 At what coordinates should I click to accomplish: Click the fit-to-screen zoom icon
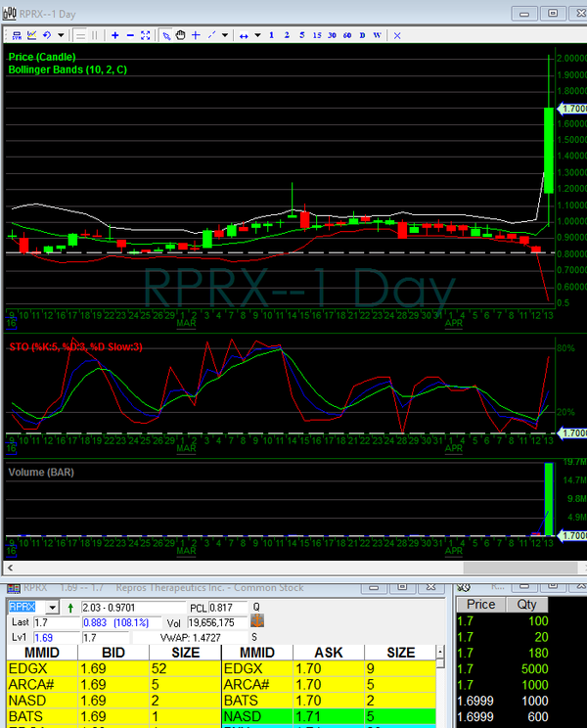click(146, 35)
